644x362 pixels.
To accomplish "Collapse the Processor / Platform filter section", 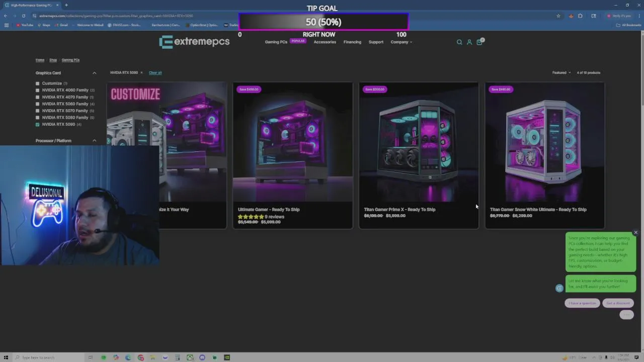I will [94, 141].
